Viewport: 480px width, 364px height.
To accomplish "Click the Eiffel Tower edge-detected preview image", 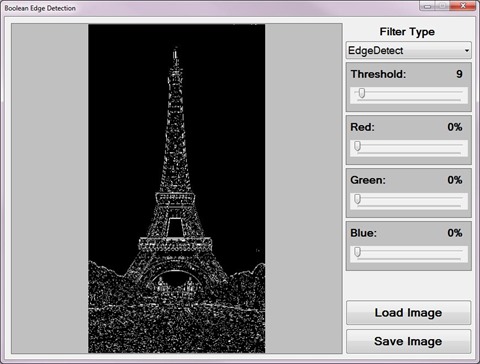I will pyautogui.click(x=177, y=188).
